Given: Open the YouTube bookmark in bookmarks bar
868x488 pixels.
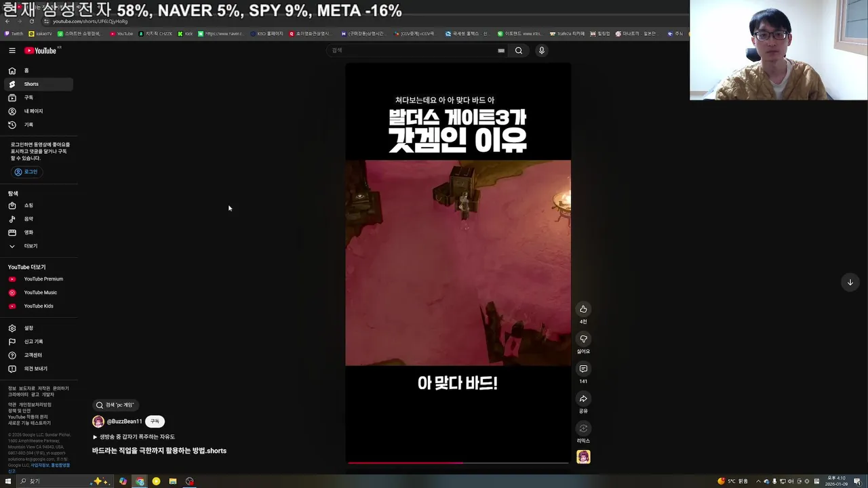Looking at the screenshot, I should click(x=122, y=33).
